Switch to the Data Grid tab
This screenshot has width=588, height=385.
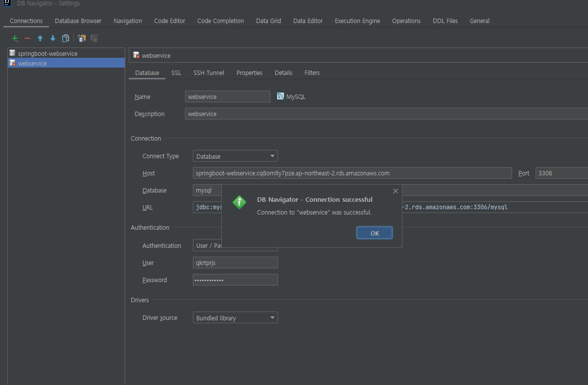coord(268,21)
